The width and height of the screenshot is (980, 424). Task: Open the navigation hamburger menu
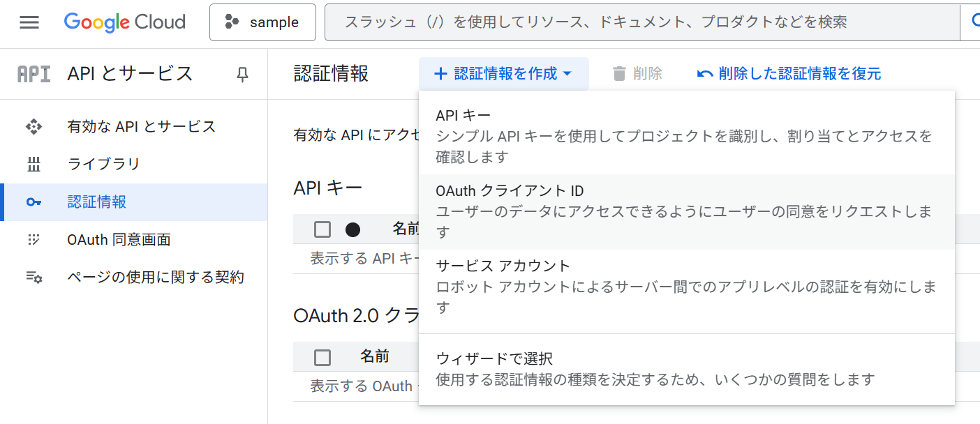(29, 21)
